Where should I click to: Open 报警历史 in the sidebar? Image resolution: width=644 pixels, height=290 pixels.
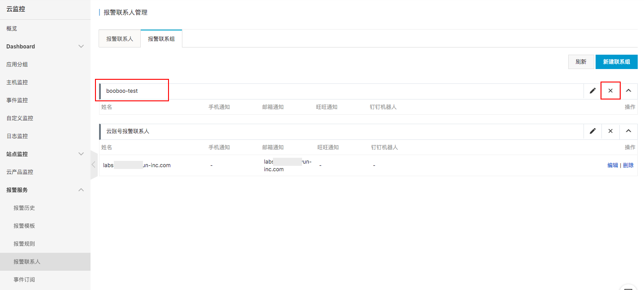point(24,208)
